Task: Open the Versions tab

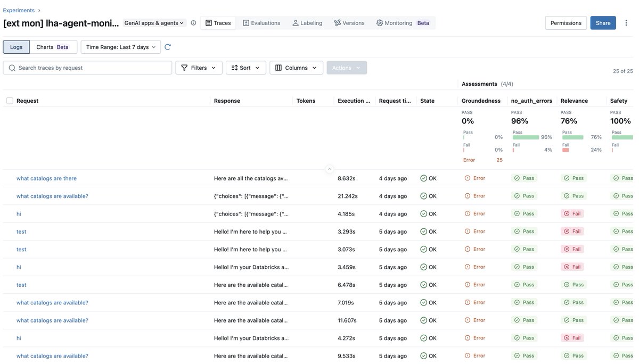Action: coord(349,23)
